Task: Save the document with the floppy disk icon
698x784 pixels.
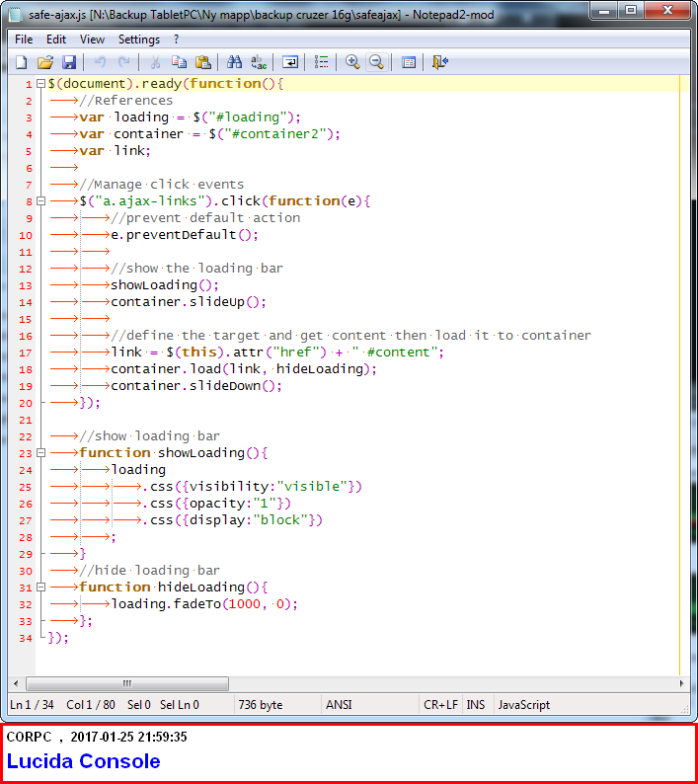Action: (68, 62)
